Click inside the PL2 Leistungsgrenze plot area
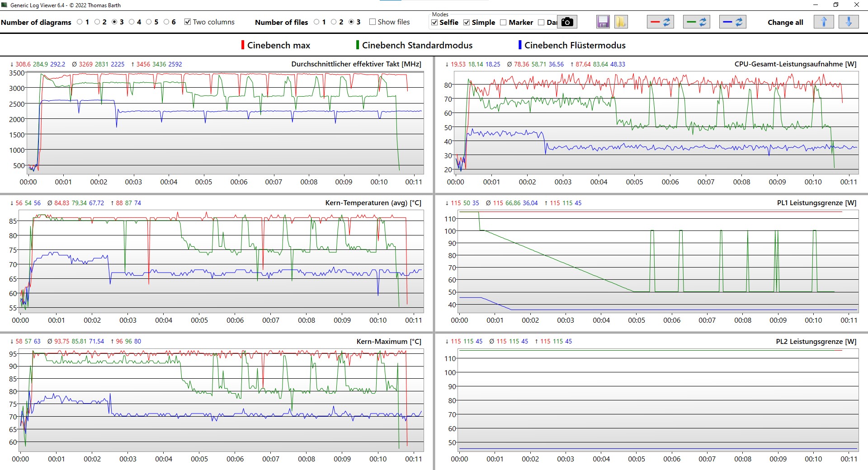 point(658,399)
